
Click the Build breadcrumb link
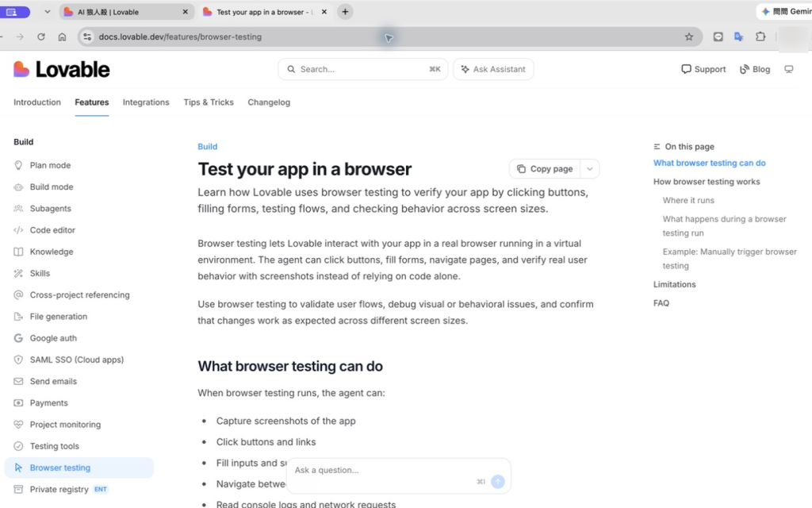coord(208,147)
